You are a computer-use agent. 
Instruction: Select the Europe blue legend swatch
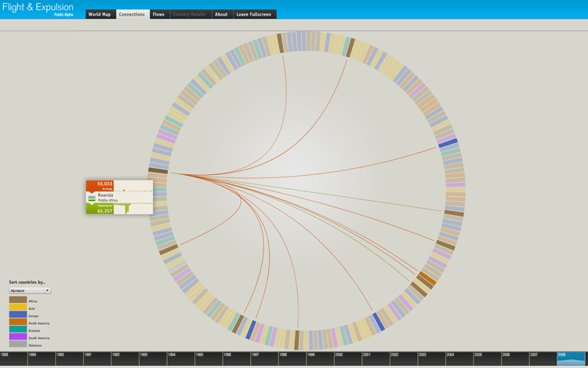[x=17, y=315]
